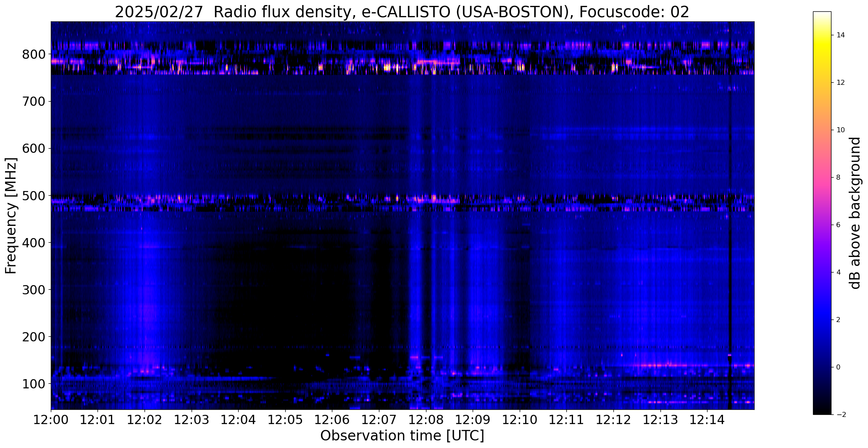Click the '12:06' time axis label
Screen dimensions: 868x448
332,420
